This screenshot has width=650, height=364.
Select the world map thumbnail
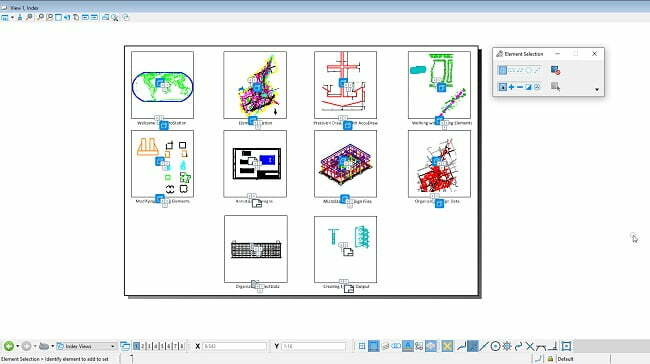pyautogui.click(x=162, y=85)
